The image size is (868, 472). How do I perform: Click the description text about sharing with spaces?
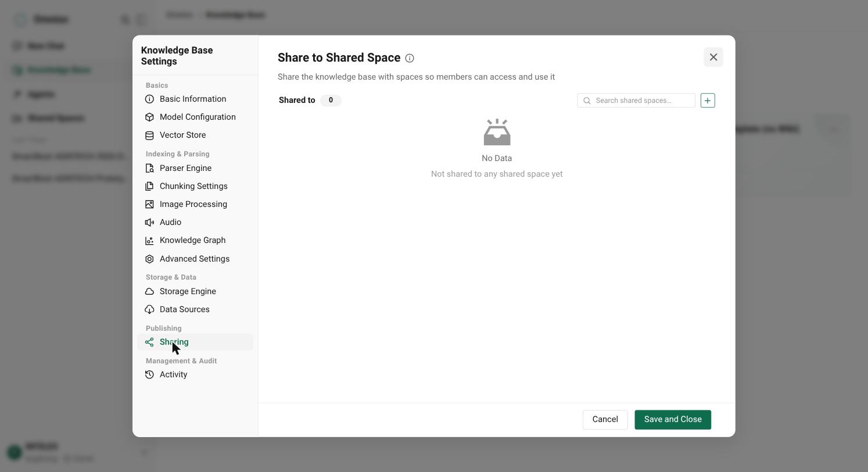tap(416, 77)
